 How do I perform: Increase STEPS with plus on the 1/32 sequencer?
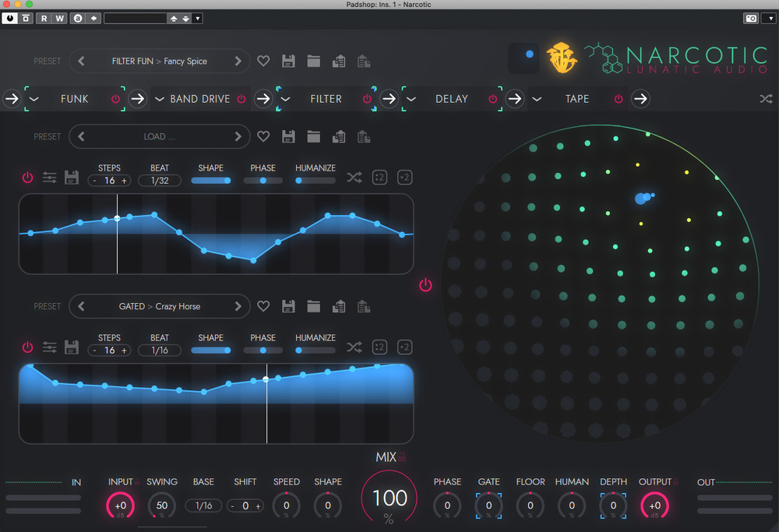(124, 181)
